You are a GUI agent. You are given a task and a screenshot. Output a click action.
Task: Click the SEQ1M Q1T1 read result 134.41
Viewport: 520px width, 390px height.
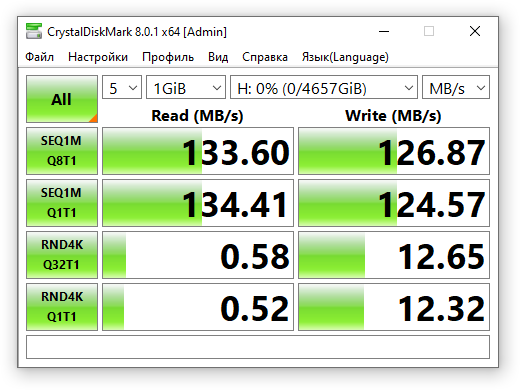(198, 203)
